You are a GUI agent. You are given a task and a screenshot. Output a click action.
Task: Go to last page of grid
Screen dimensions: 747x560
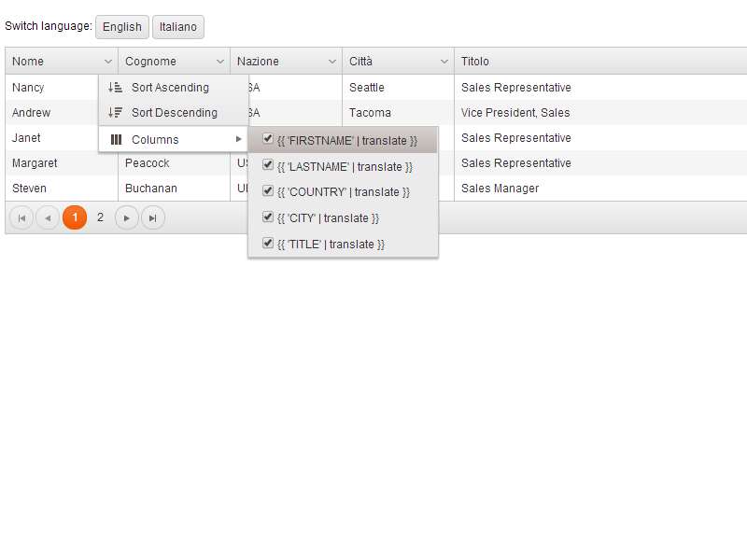click(153, 217)
